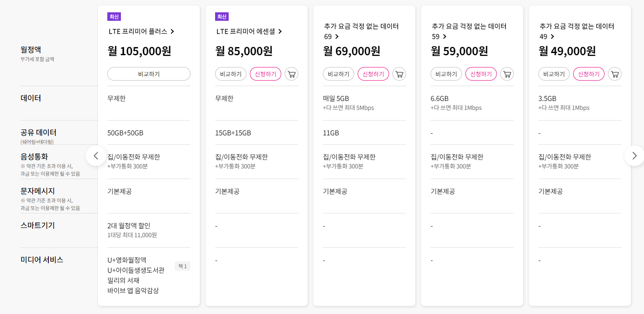Image resolution: width=644 pixels, height=314 pixels.
Task: Go to the previous plans with the left arrow
Action: click(x=96, y=156)
